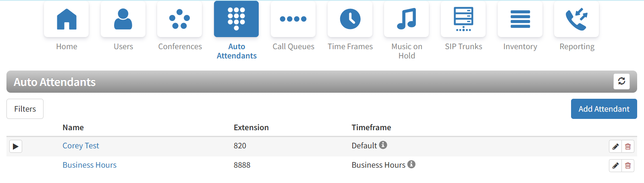Edit the Corey Test attendant
The image size is (644, 183).
(x=615, y=147)
